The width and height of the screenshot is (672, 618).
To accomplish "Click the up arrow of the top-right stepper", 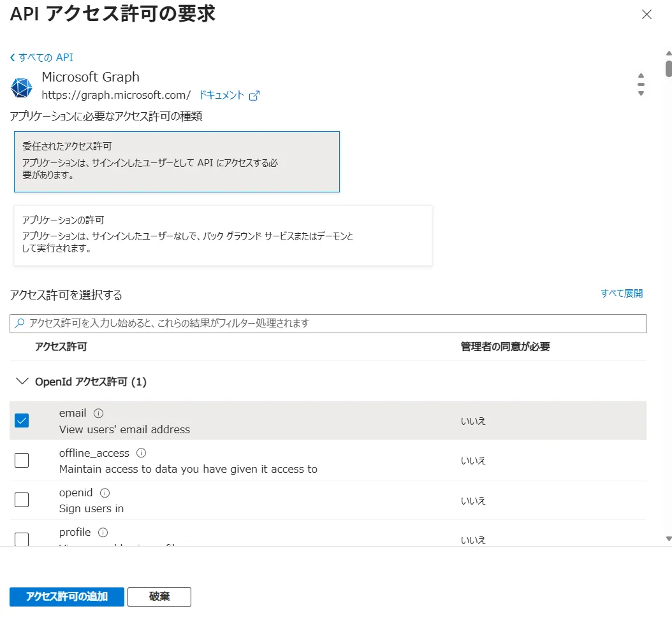I will click(641, 76).
